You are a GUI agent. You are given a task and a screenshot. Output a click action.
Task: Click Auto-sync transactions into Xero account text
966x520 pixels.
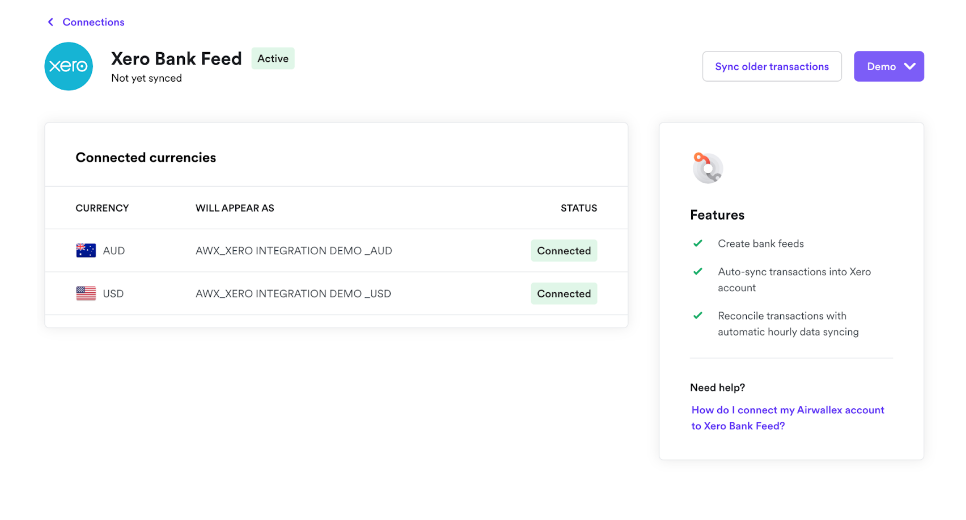[794, 280]
